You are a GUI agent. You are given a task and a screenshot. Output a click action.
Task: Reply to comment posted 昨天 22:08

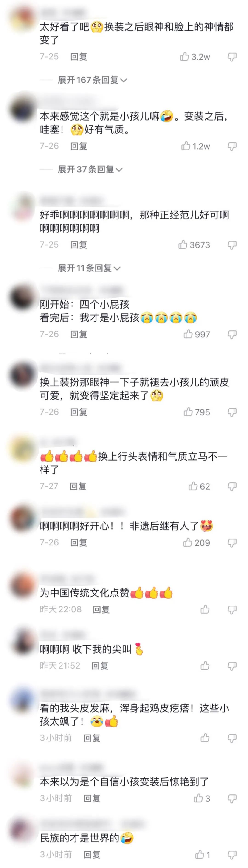[x=101, y=609]
